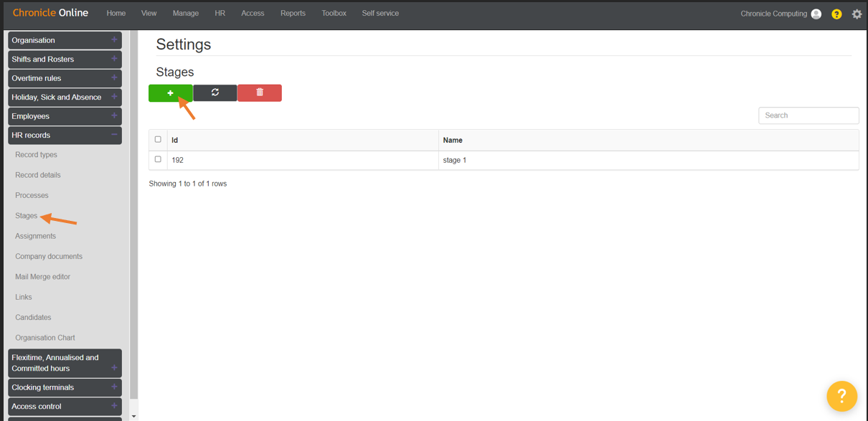Open the floating help bubble at bottom right
The width and height of the screenshot is (868, 421).
click(x=842, y=396)
